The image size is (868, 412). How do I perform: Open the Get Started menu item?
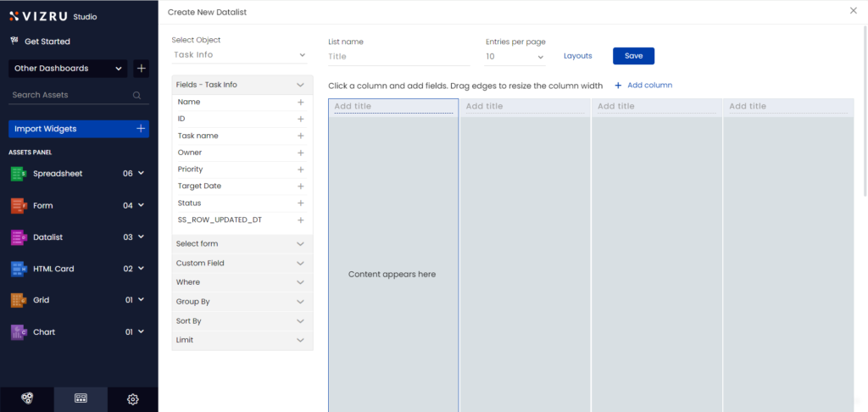(47, 42)
